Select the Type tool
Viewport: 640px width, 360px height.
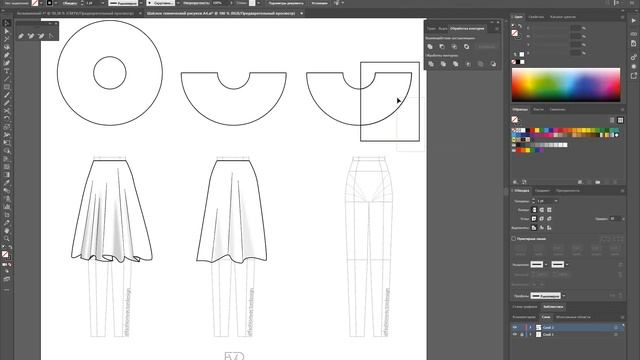(x=7, y=71)
